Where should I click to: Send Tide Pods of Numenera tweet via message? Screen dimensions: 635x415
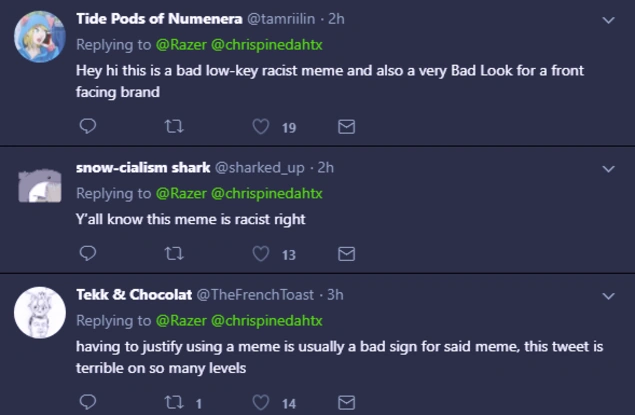[x=347, y=127]
